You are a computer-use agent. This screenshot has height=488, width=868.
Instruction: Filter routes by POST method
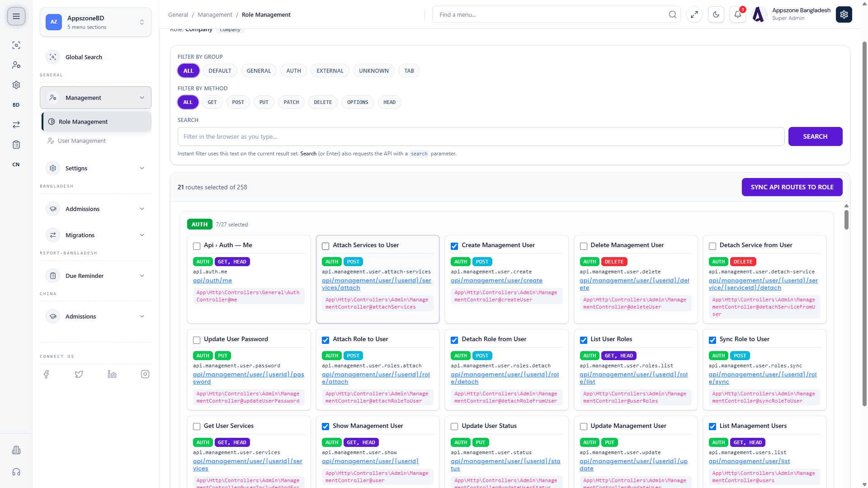[x=238, y=102]
